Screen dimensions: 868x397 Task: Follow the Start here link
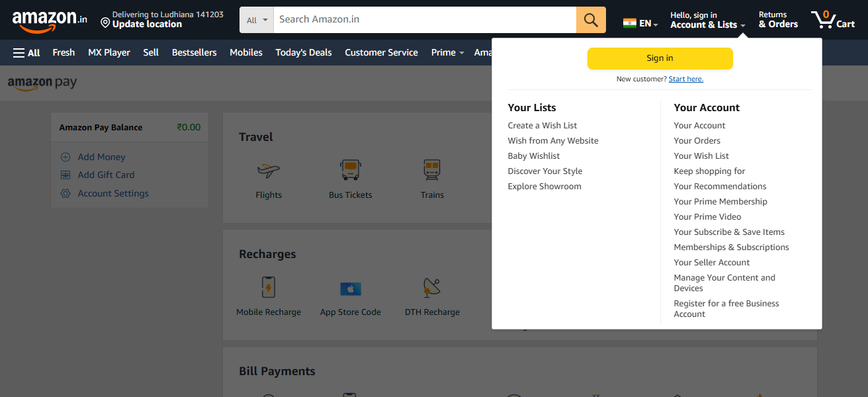point(685,78)
